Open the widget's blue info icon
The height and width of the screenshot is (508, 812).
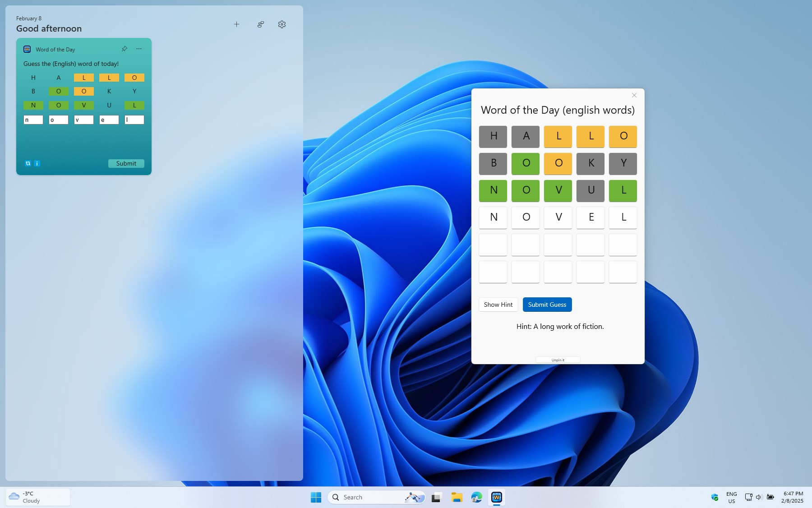tap(37, 163)
